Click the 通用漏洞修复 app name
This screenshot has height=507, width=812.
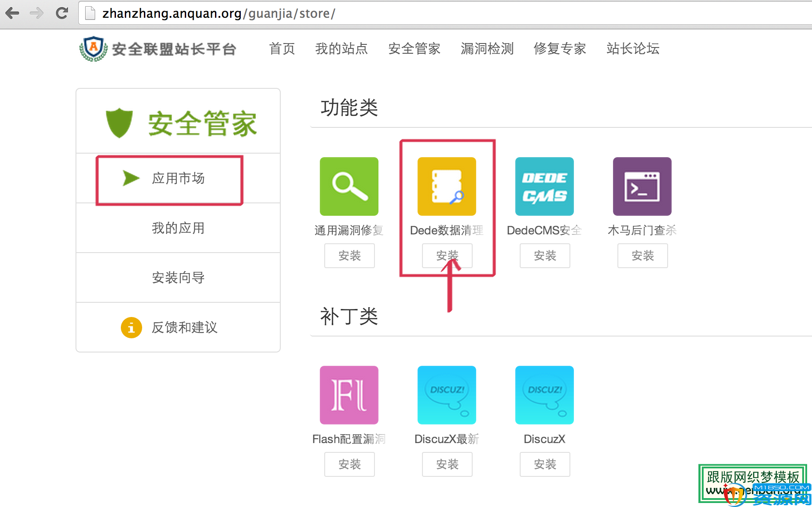pyautogui.click(x=349, y=230)
